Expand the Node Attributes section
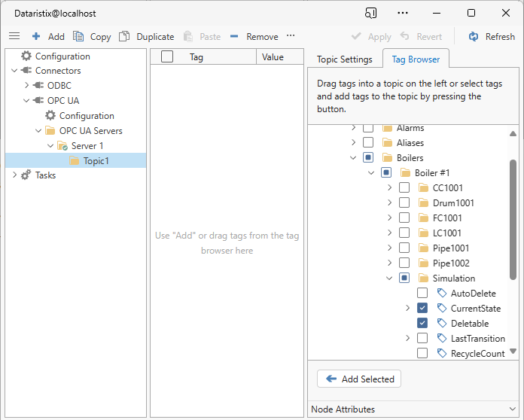 click(512, 409)
